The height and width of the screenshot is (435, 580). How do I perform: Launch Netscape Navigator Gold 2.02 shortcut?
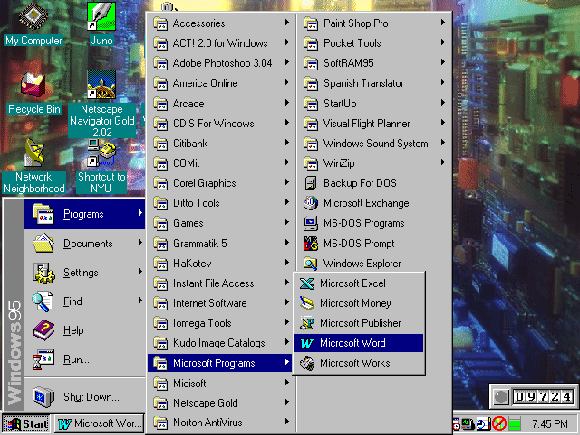click(x=101, y=85)
